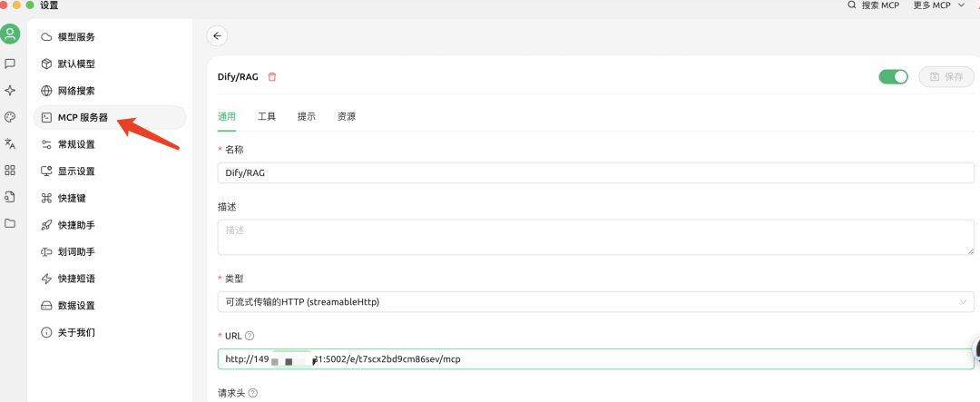Open 数据设置 settings
The height and width of the screenshot is (402, 980).
[x=110, y=306]
